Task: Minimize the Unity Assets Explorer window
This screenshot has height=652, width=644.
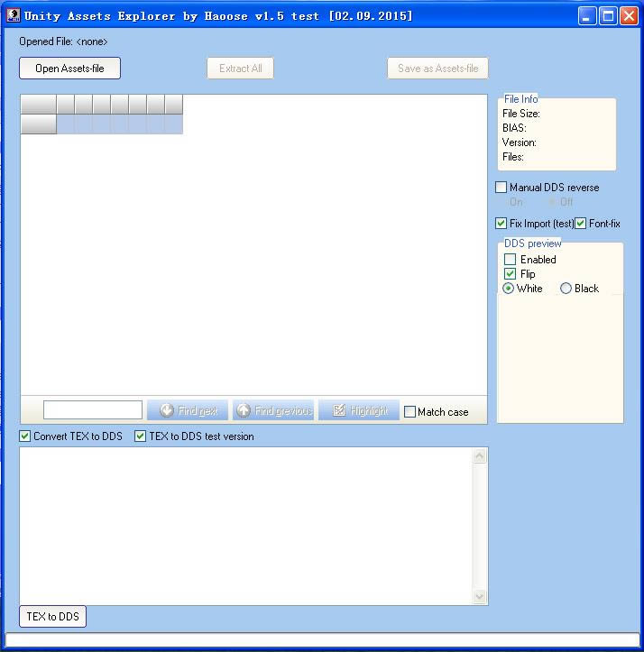Action: [587, 16]
